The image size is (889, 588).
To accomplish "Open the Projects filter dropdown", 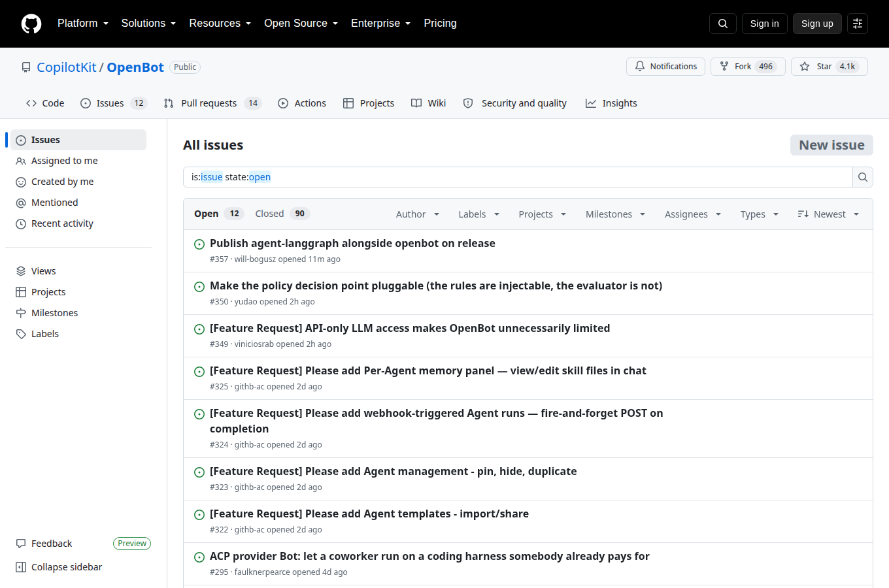I will point(543,214).
